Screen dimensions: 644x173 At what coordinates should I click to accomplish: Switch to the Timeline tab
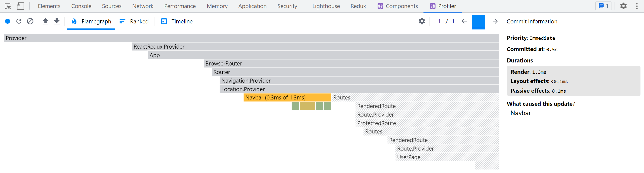pos(177,21)
